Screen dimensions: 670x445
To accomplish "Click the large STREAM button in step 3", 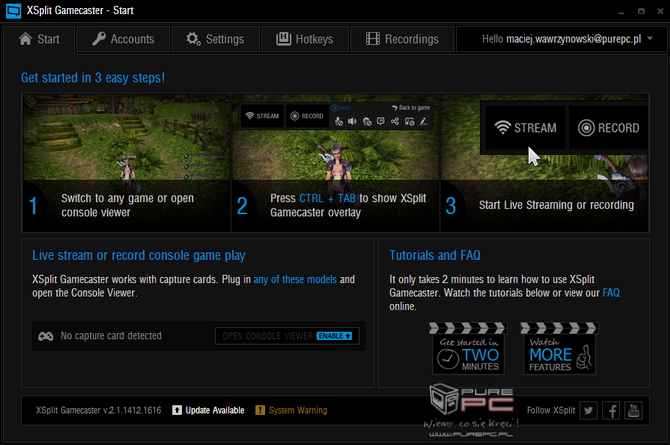I will 526,128.
